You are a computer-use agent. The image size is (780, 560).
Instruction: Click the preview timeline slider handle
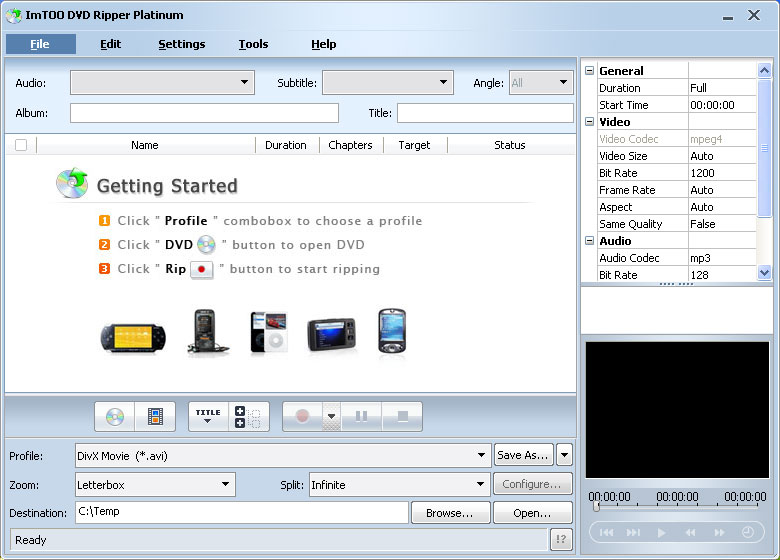597,507
